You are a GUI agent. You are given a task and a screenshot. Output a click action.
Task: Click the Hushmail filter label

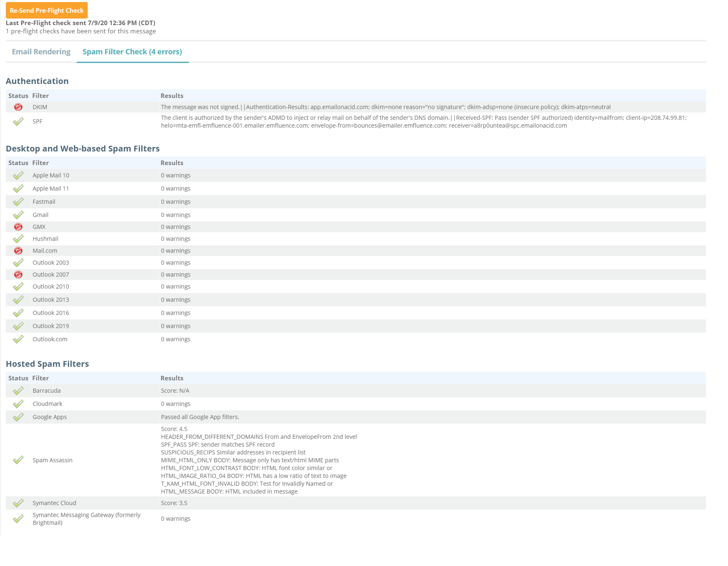(45, 239)
